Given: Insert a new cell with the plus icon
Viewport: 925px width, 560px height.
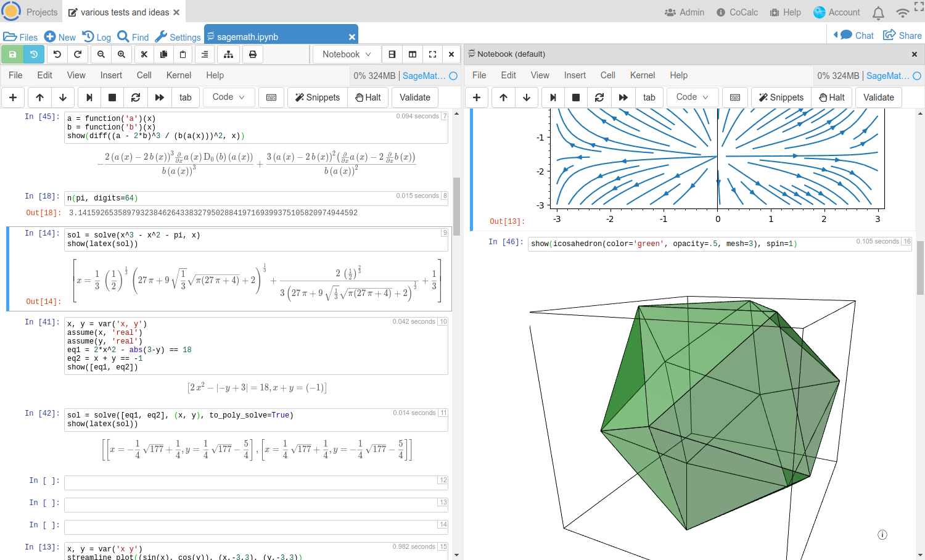Looking at the screenshot, I should coord(12,97).
